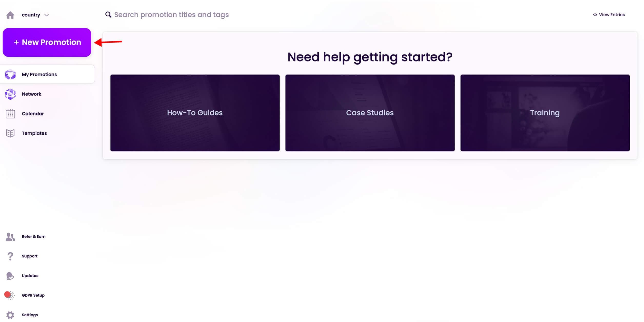This screenshot has width=644, height=322.
Task: Open the Training card
Action: coord(545,113)
